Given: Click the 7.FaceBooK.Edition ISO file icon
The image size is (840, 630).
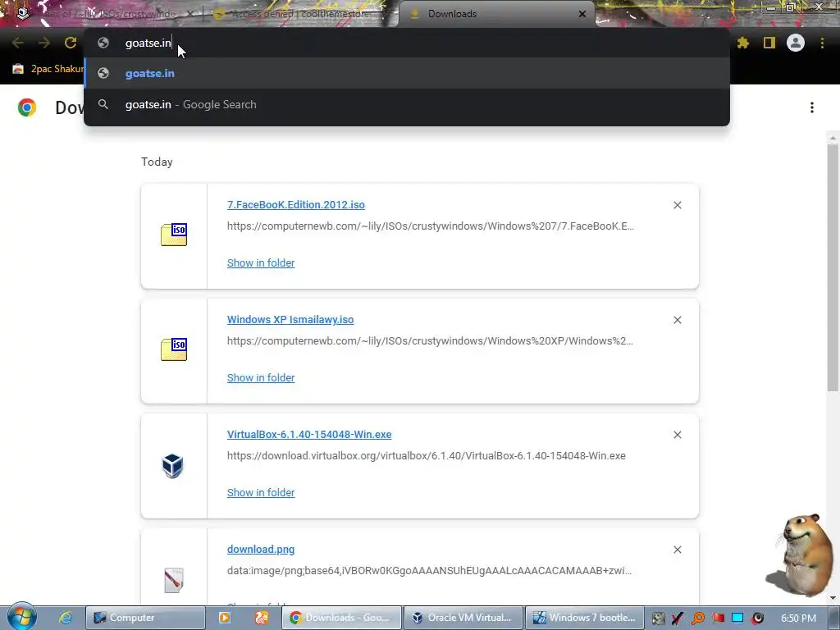Looking at the screenshot, I should click(x=174, y=235).
